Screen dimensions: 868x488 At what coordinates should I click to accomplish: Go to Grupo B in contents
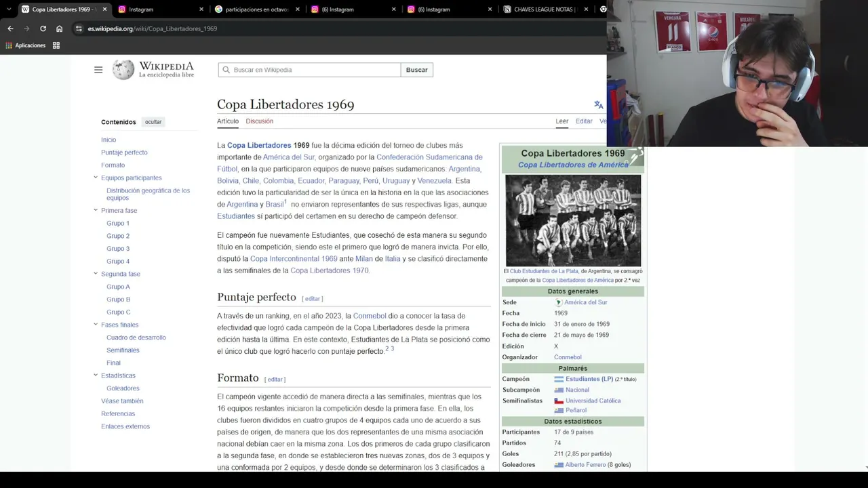tap(119, 300)
